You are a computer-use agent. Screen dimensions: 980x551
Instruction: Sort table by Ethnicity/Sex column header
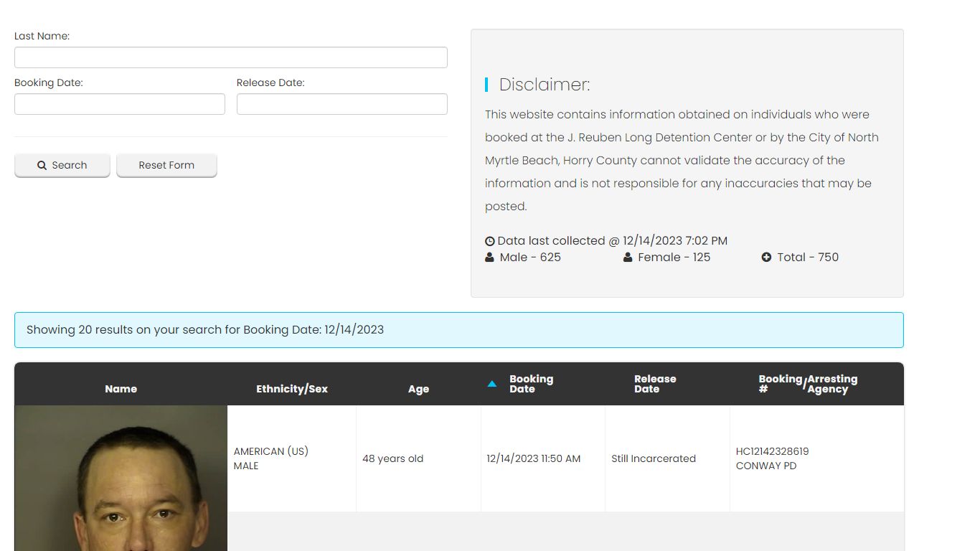292,389
